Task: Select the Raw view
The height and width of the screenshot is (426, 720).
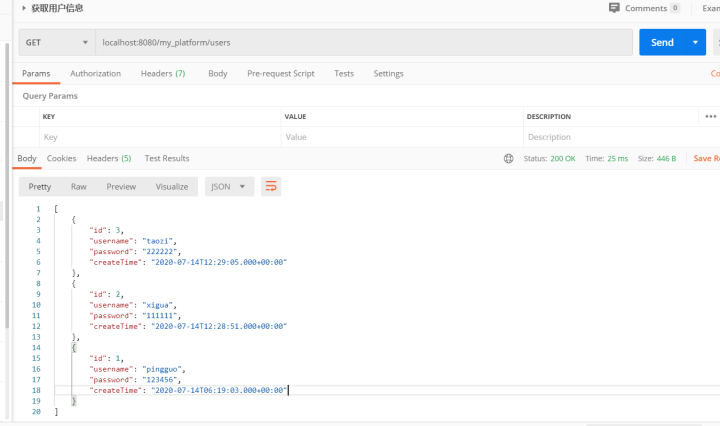Action: (x=79, y=187)
